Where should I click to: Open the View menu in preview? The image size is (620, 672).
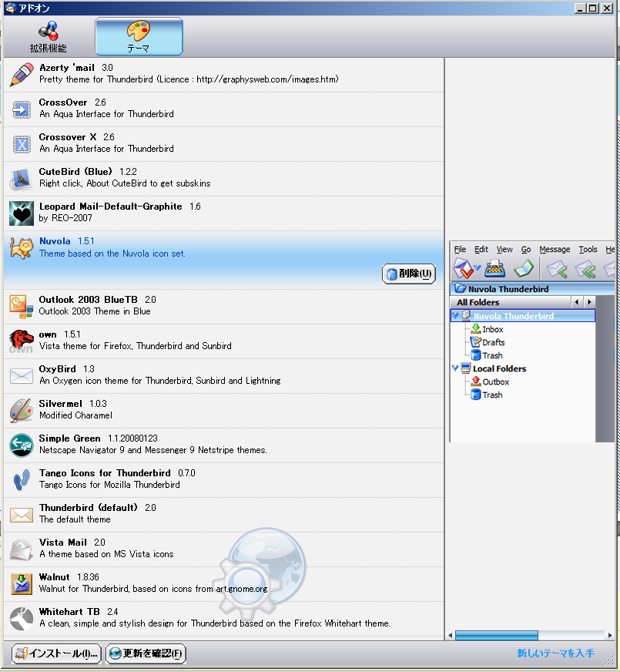click(x=504, y=250)
